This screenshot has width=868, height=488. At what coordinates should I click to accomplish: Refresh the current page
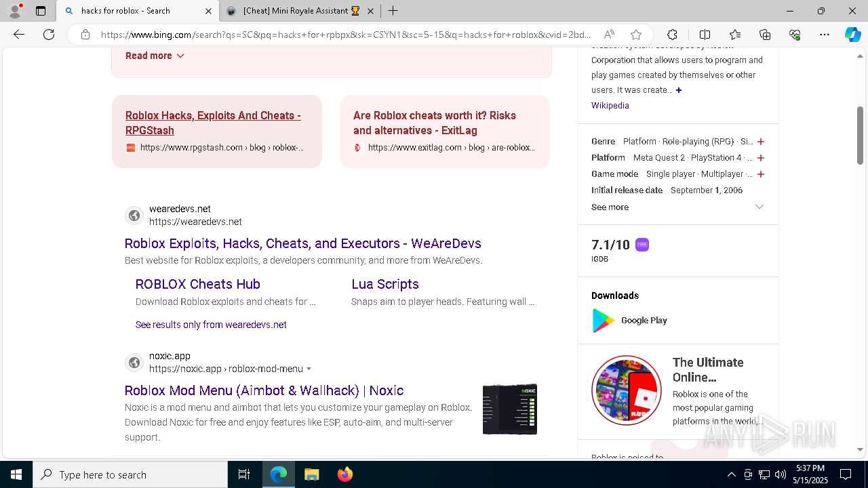(49, 35)
